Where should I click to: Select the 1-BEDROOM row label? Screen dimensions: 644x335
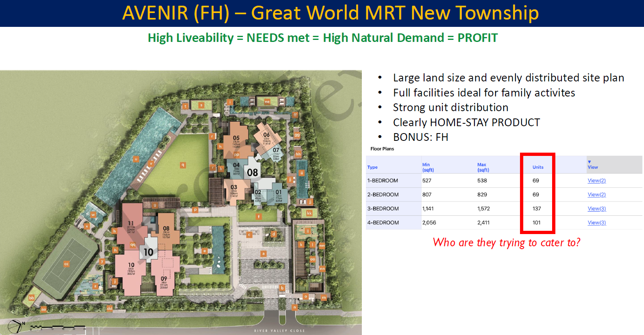pyautogui.click(x=383, y=180)
